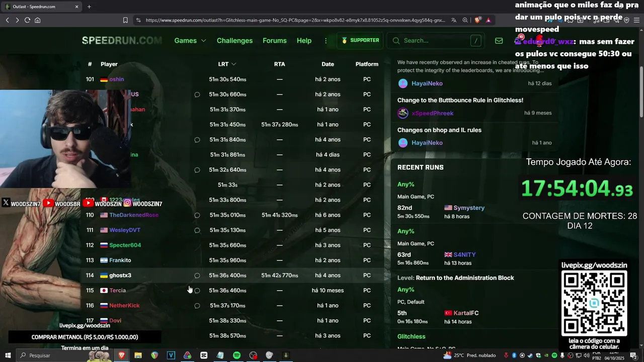Switch to the Outlast - Speedrun.com tab

pyautogui.click(x=41, y=7)
